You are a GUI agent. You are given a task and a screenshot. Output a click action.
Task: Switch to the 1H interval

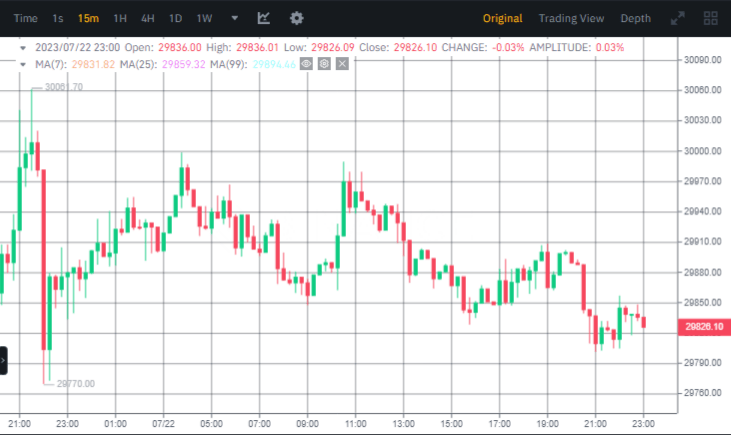(x=120, y=19)
